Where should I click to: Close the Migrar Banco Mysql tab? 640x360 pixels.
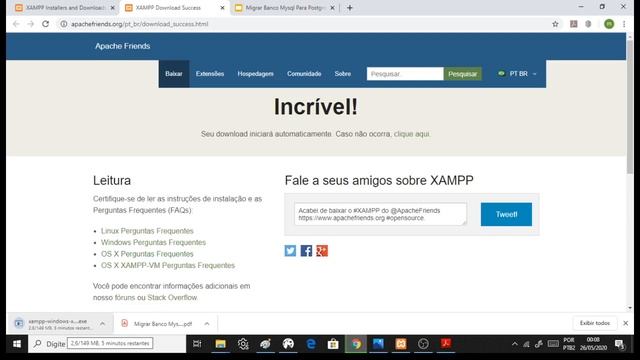click(332, 8)
